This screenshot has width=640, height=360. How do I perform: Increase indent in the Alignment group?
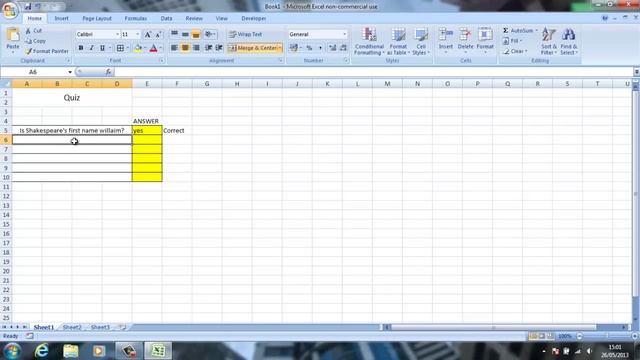pos(219,48)
